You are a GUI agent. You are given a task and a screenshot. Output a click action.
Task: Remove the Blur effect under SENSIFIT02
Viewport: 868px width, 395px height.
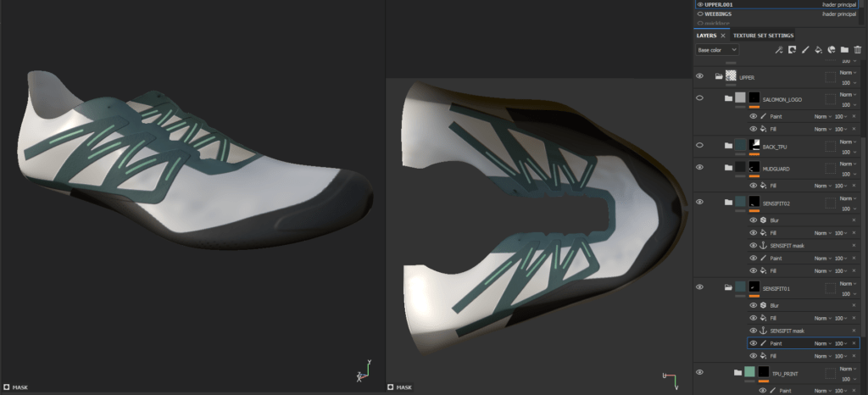coord(854,220)
